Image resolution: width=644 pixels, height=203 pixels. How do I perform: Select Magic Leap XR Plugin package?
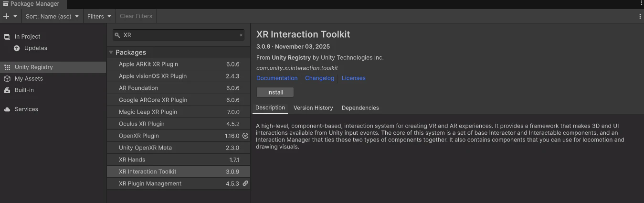pyautogui.click(x=179, y=112)
